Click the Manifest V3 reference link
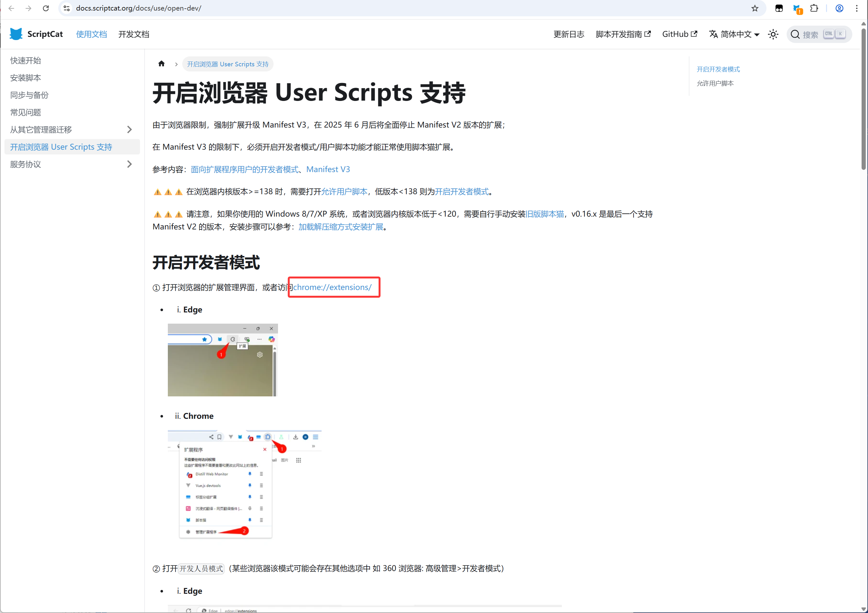This screenshot has width=868, height=613. click(x=328, y=170)
